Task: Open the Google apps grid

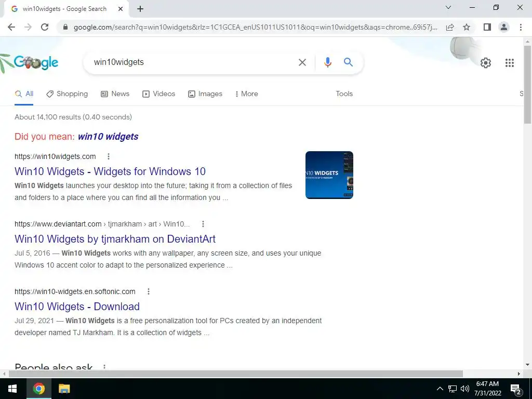Action: coord(509,63)
